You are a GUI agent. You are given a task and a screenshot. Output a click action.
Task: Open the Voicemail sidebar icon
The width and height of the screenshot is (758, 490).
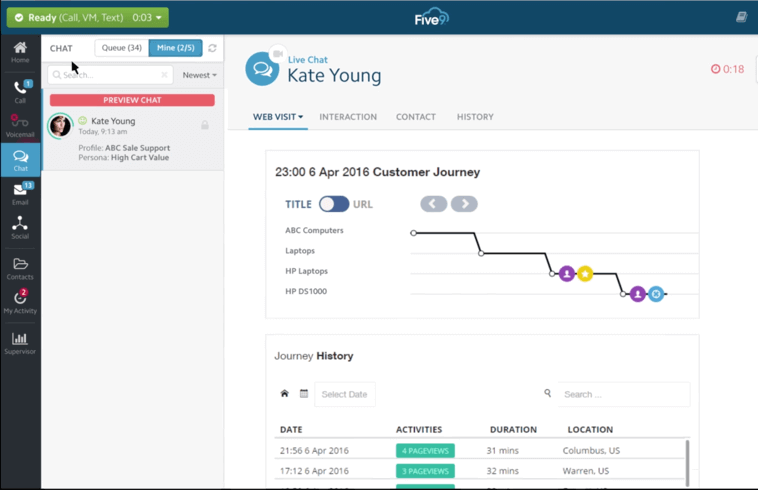pyautogui.click(x=20, y=125)
